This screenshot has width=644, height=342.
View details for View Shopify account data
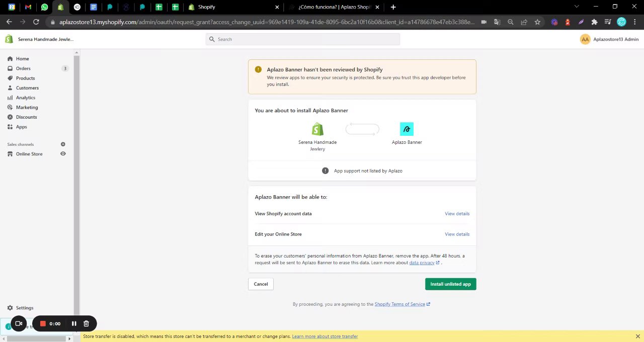point(457,214)
